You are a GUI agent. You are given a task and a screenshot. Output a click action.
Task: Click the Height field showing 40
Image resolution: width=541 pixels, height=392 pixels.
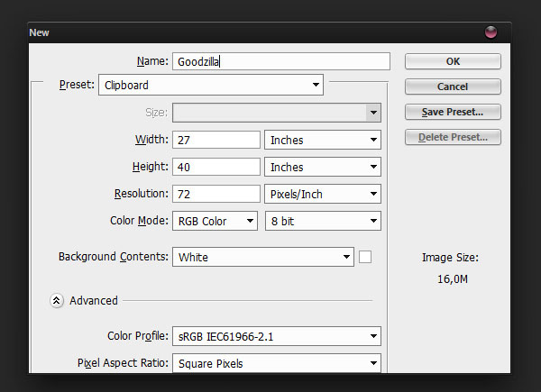216,167
